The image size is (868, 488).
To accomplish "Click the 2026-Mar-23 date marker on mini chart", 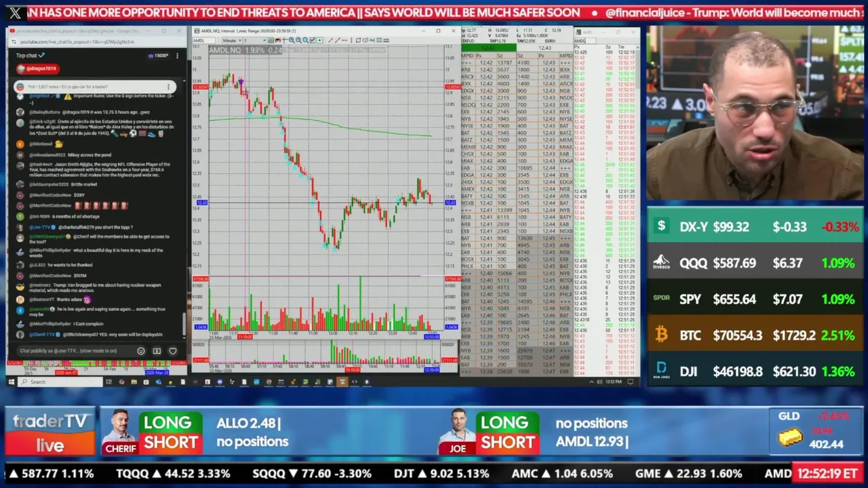I will [157, 372].
